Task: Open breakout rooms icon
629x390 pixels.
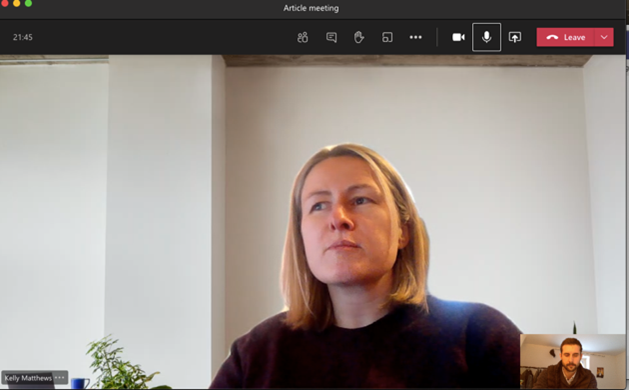Action: 387,37
